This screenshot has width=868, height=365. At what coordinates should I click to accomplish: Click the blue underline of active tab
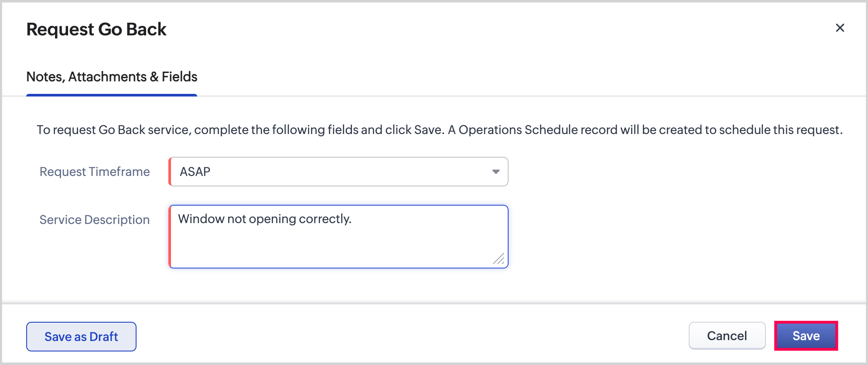click(112, 95)
